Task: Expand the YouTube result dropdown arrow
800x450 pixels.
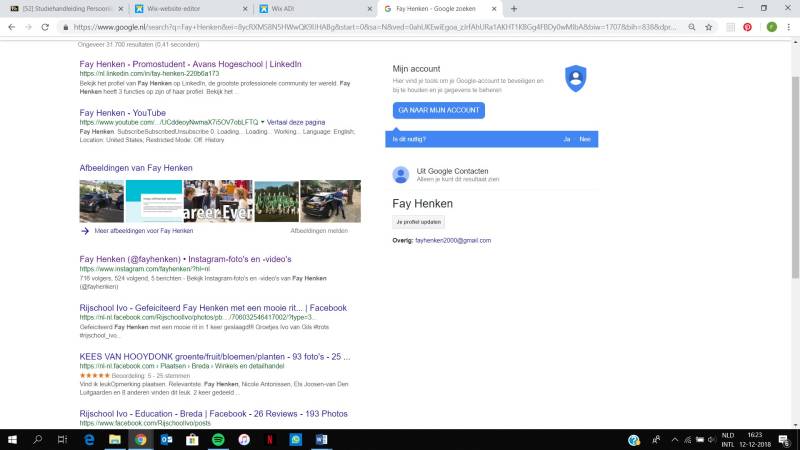Action: (263, 122)
